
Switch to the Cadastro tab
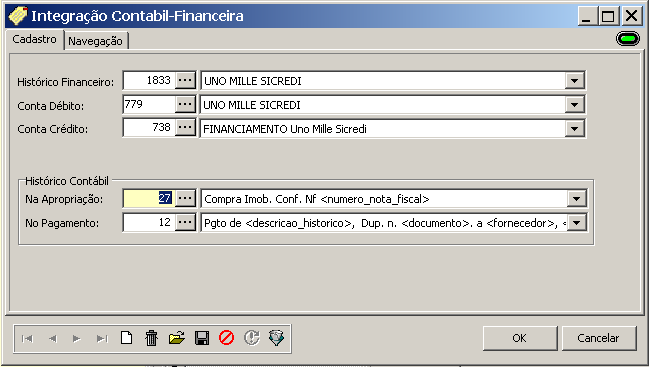tap(34, 39)
